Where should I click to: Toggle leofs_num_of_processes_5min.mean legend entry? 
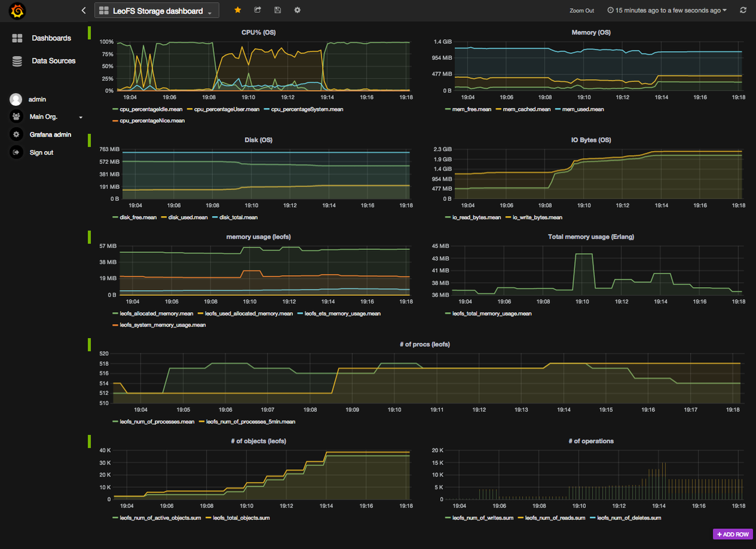point(248,422)
